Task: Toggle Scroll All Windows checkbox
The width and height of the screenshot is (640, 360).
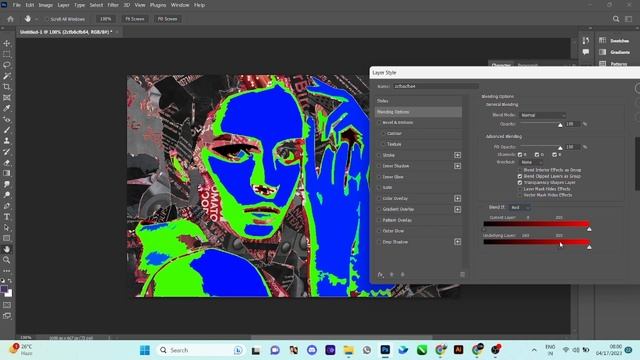Action: point(47,19)
